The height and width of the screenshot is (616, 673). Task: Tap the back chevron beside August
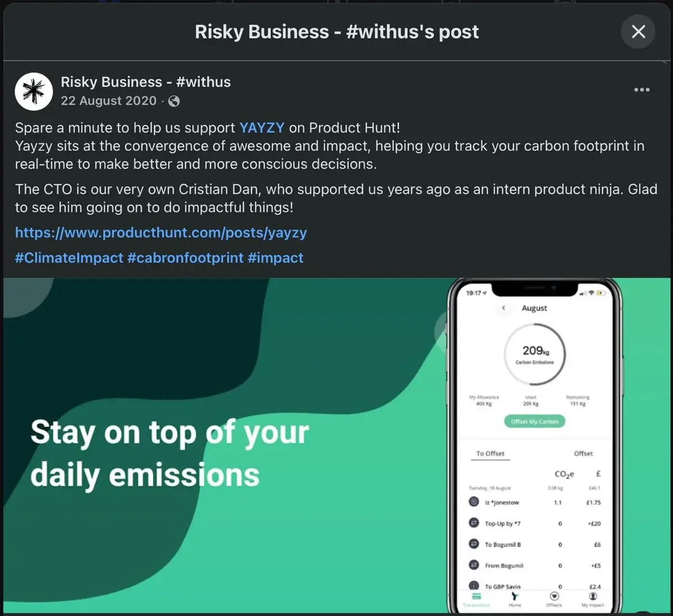click(x=504, y=308)
